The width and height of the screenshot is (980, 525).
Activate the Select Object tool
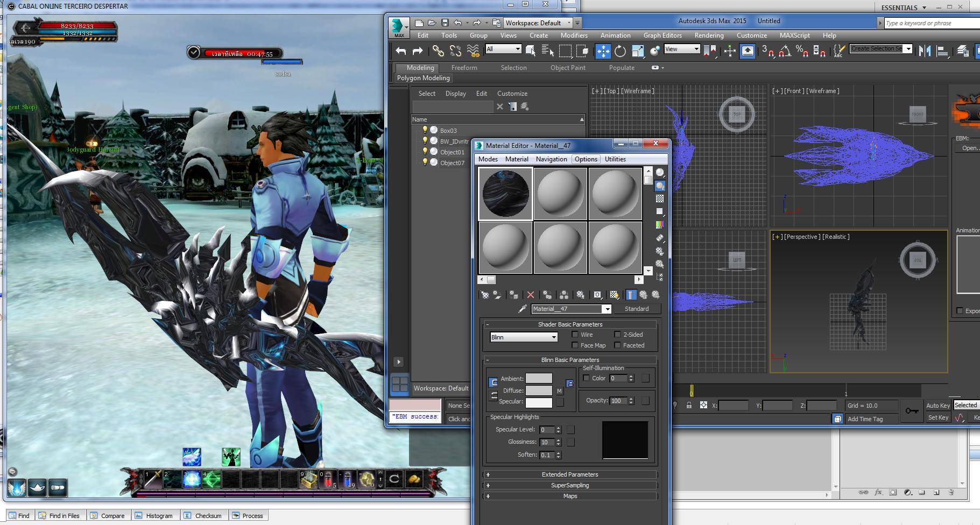pyautogui.click(x=531, y=51)
